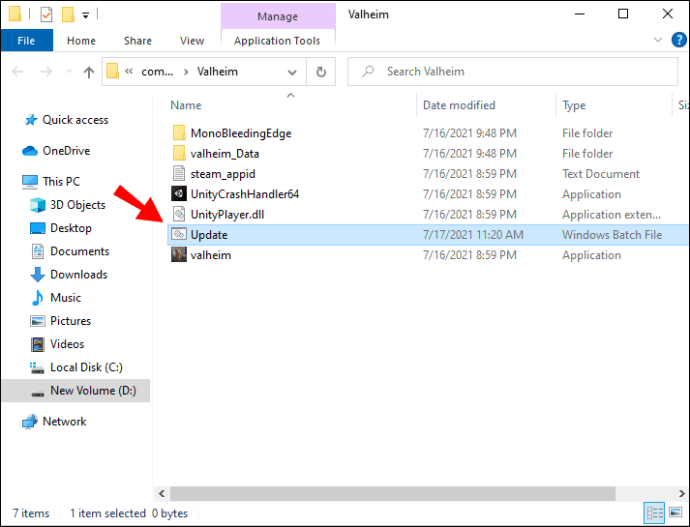Click the Text Document type cell
Screen dimensions: 690x527
click(601, 174)
